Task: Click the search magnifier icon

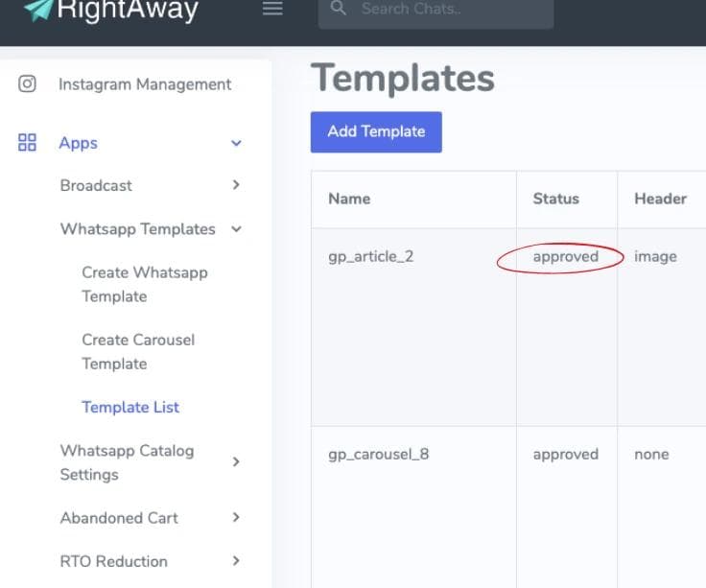Action: click(x=338, y=9)
